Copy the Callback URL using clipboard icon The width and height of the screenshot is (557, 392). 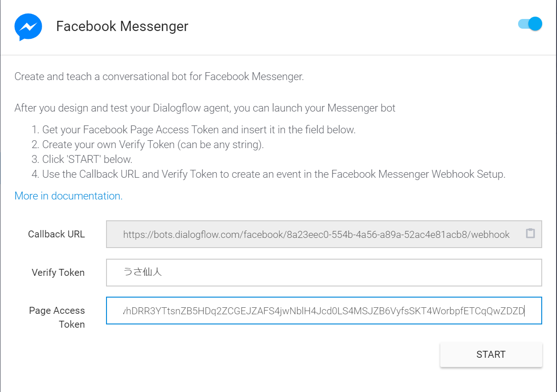(530, 234)
